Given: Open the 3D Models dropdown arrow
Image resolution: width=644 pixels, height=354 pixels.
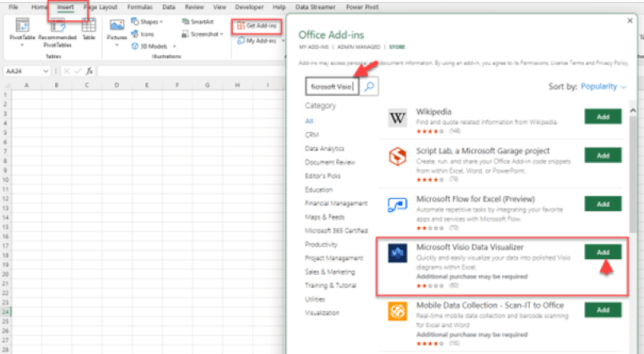Looking at the screenshot, I should (175, 46).
